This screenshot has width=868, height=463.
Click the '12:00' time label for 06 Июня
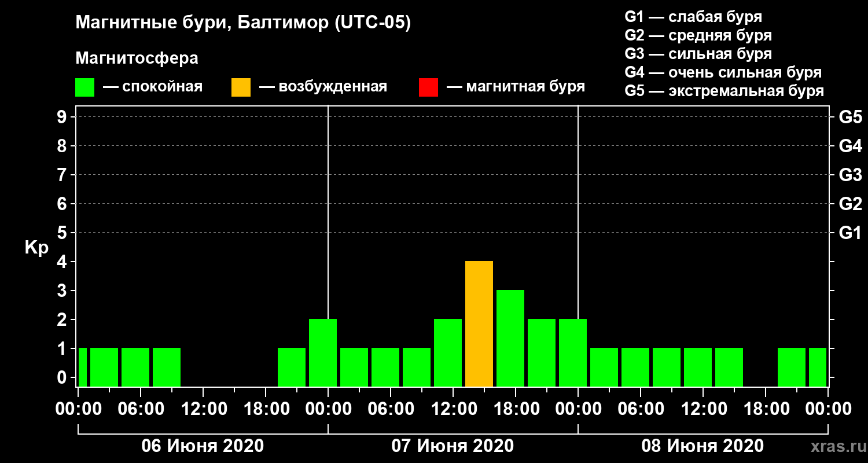point(204,409)
